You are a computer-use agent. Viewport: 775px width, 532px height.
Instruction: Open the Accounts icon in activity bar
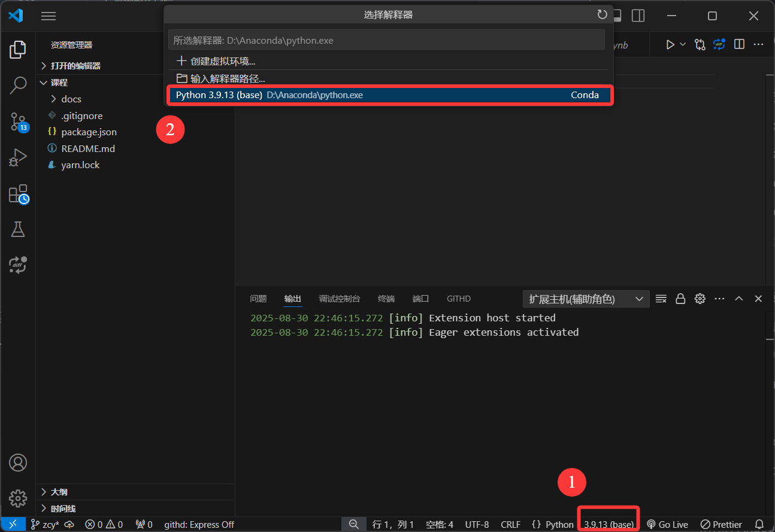18,463
